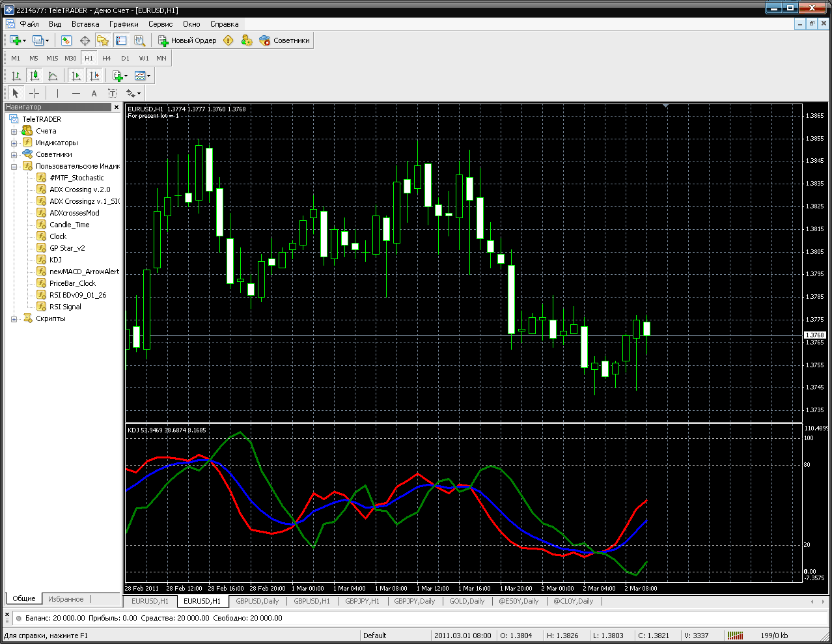Select the Clock indicator icon
Screen dimensions: 832x644
(42, 236)
